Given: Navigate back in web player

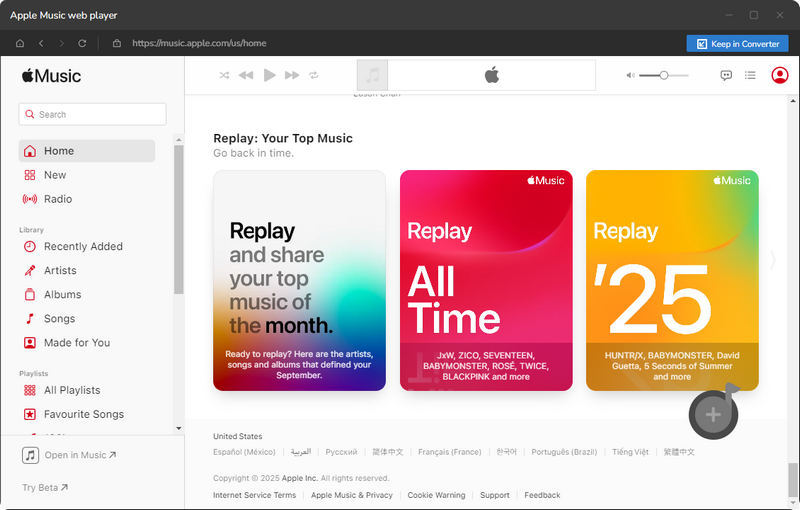Looking at the screenshot, I should click(x=41, y=43).
